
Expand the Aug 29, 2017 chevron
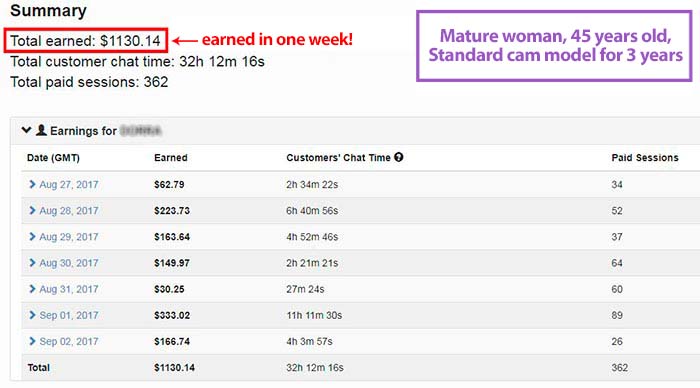tap(32, 237)
